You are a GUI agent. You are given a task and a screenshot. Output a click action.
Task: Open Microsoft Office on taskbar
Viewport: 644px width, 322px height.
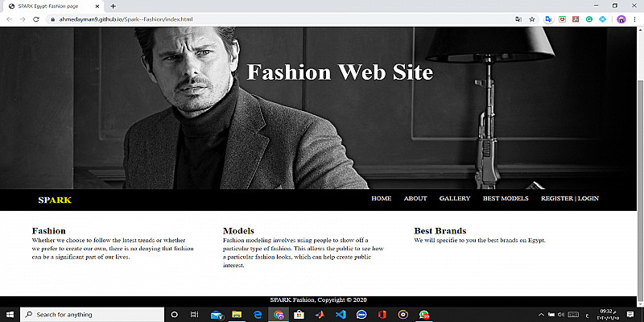click(382, 315)
